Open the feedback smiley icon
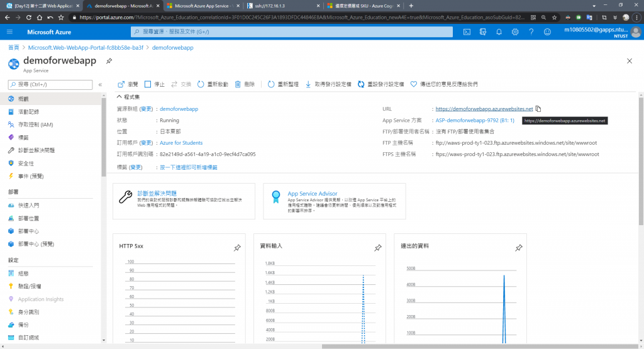Screen dimensions: 644x349 [547, 31]
